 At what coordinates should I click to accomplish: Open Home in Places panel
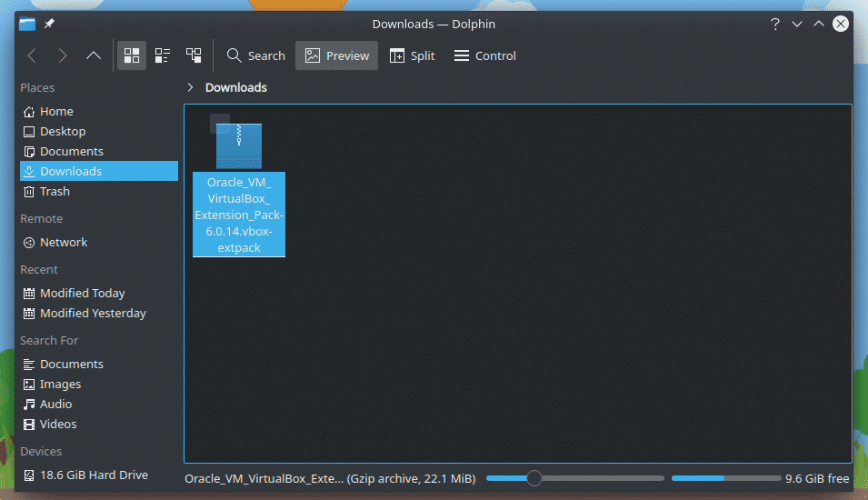(x=99, y=111)
